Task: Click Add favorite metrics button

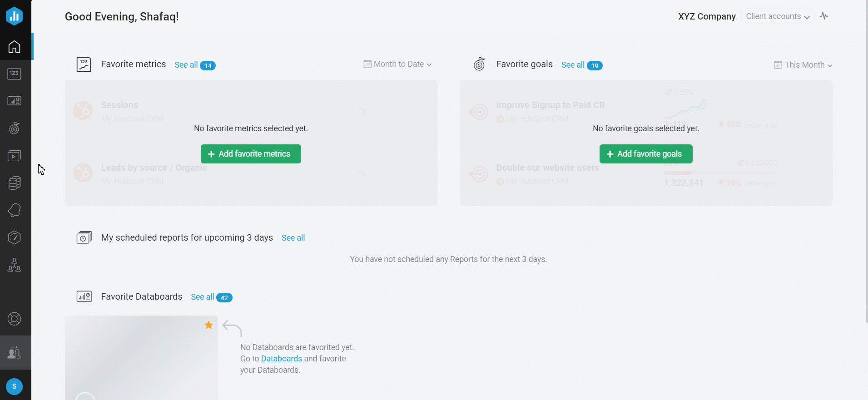Action: coord(251,154)
